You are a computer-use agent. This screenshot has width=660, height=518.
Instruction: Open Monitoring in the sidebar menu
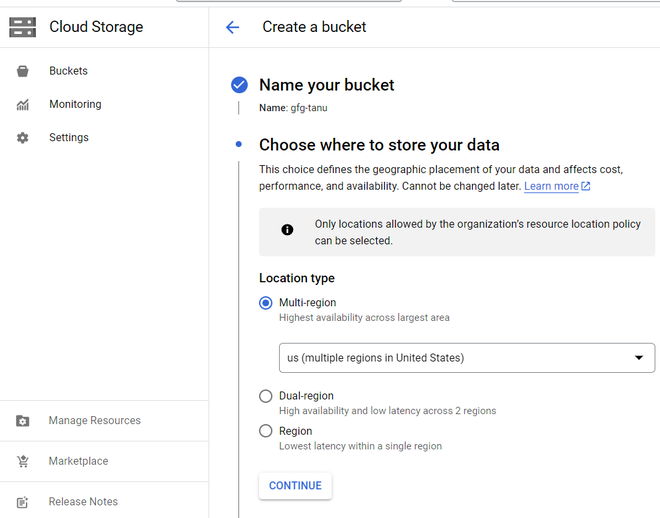point(75,104)
